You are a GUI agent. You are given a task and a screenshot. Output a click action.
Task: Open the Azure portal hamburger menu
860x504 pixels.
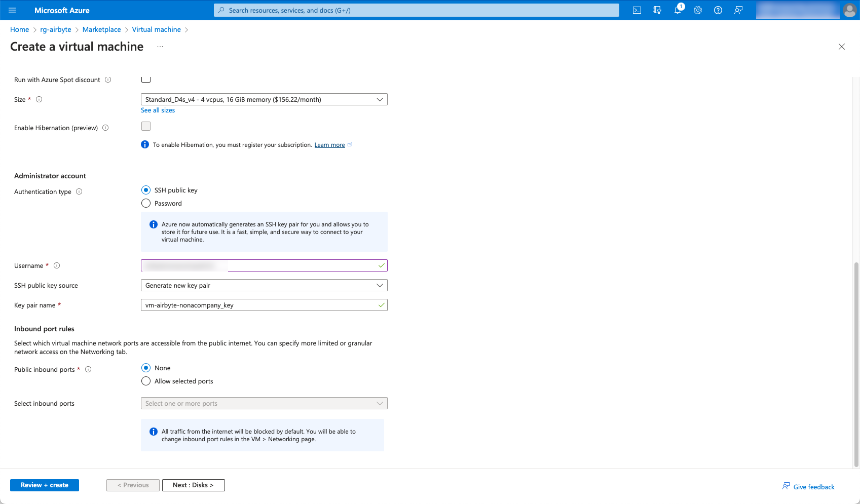(12, 10)
